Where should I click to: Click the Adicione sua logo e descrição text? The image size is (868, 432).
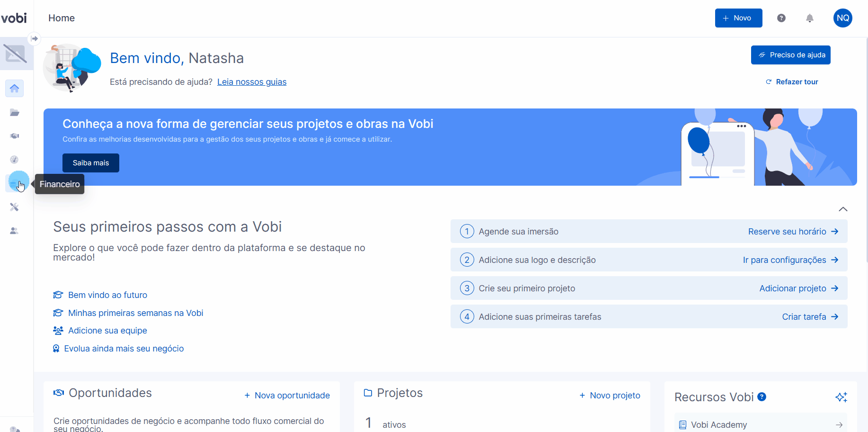tap(537, 260)
